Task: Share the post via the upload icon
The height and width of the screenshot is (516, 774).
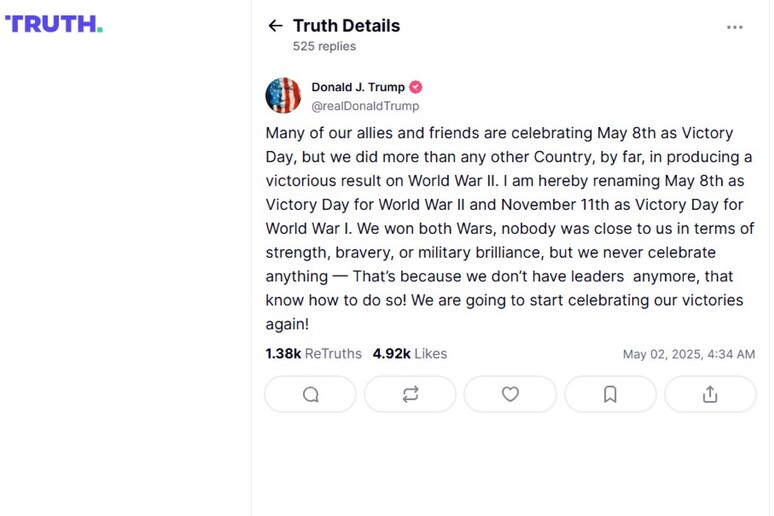Action: tap(710, 394)
